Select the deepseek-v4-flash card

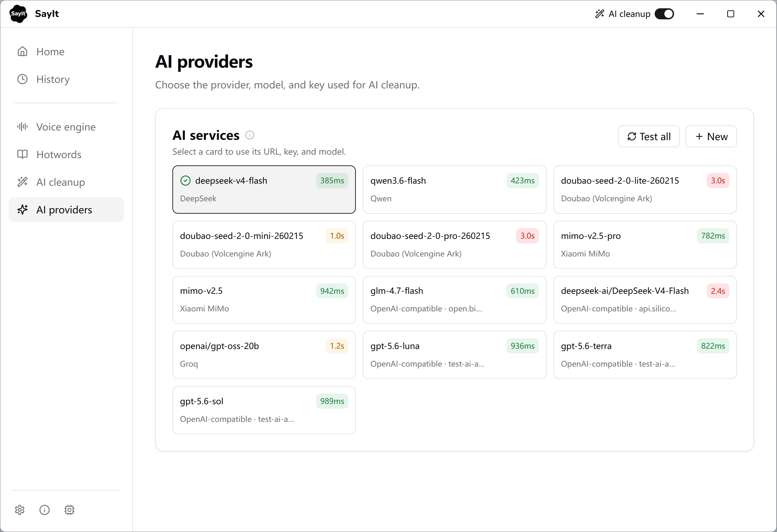pyautogui.click(x=264, y=190)
